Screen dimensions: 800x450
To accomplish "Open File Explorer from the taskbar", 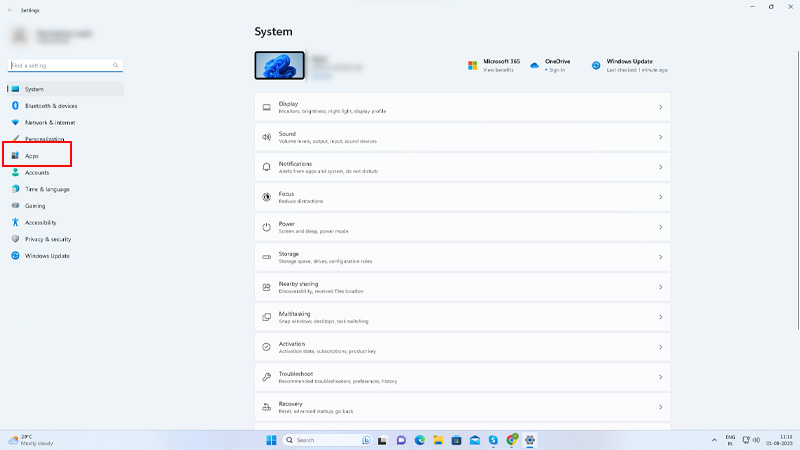I will 438,440.
